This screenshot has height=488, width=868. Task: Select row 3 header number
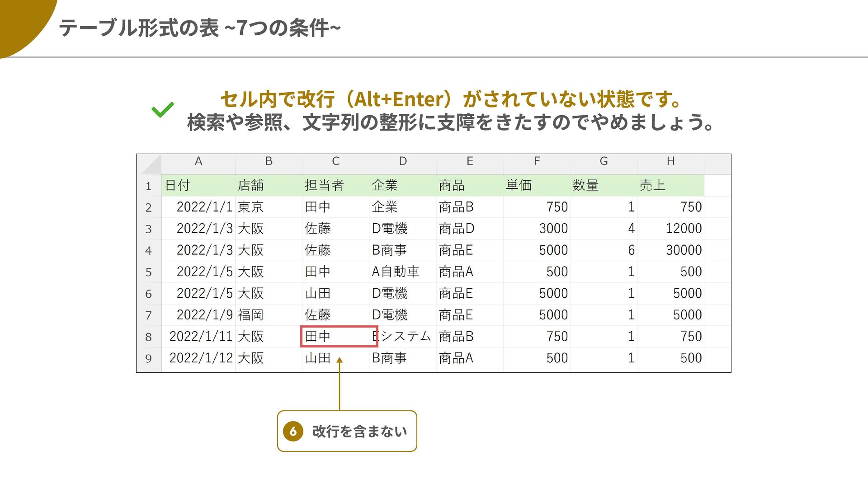coord(149,229)
